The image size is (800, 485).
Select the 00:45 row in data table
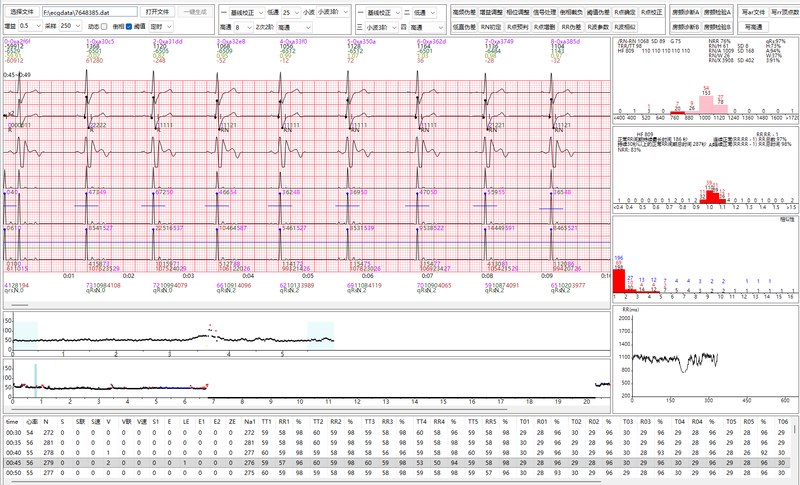click(12, 464)
